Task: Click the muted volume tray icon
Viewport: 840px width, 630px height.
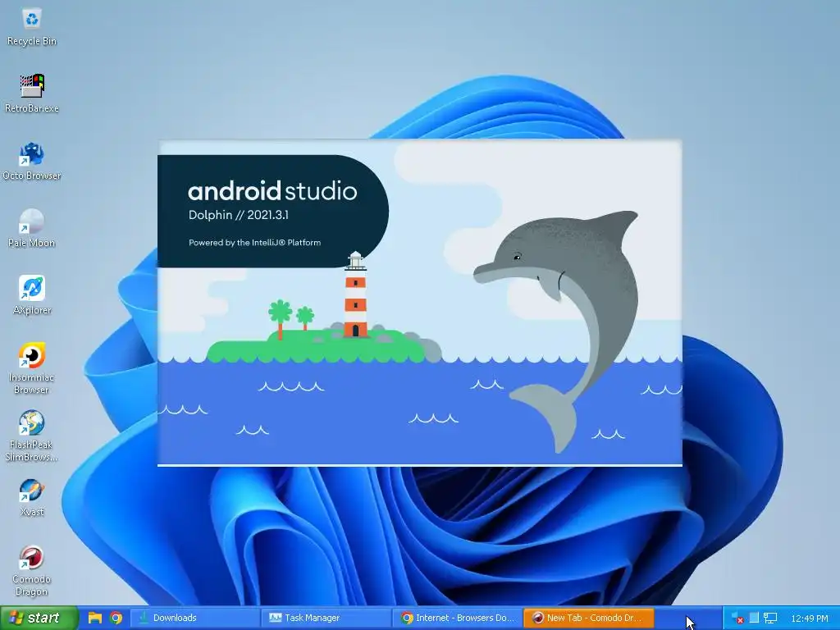Action: click(737, 619)
